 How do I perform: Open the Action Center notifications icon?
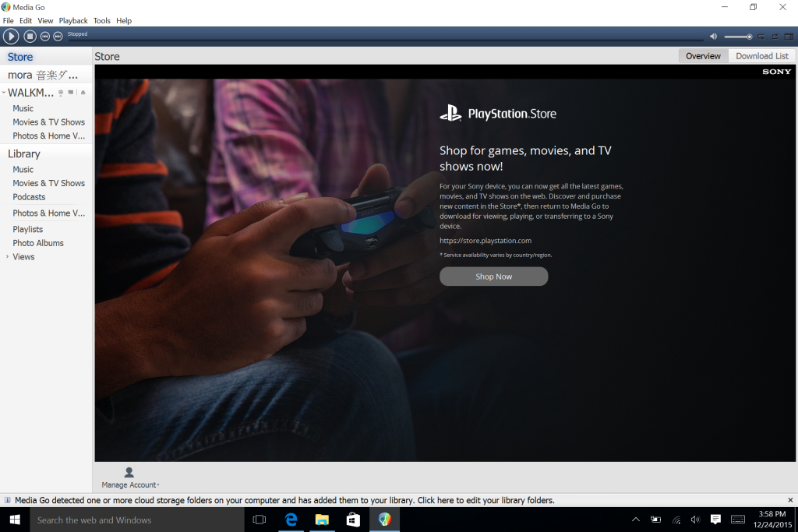pyautogui.click(x=715, y=520)
